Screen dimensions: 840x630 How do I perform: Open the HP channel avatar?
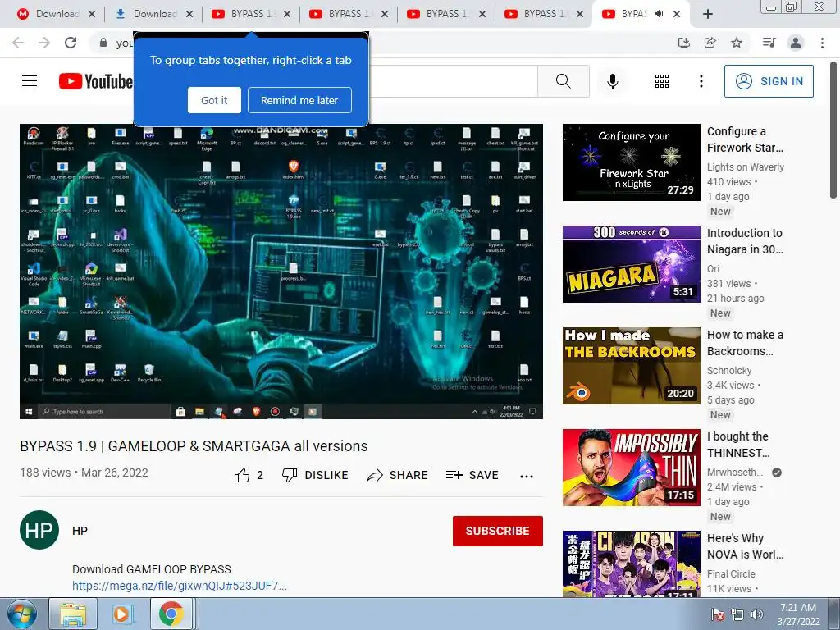pos(39,530)
